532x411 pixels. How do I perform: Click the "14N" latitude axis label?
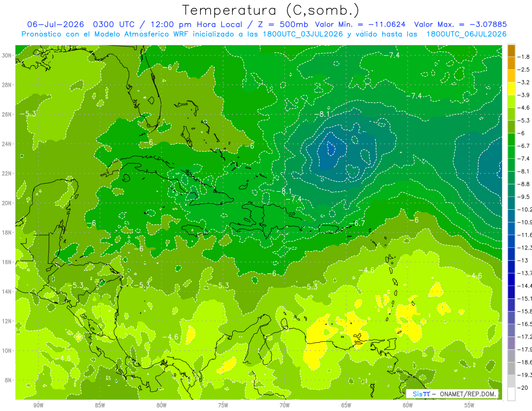(x=7, y=292)
